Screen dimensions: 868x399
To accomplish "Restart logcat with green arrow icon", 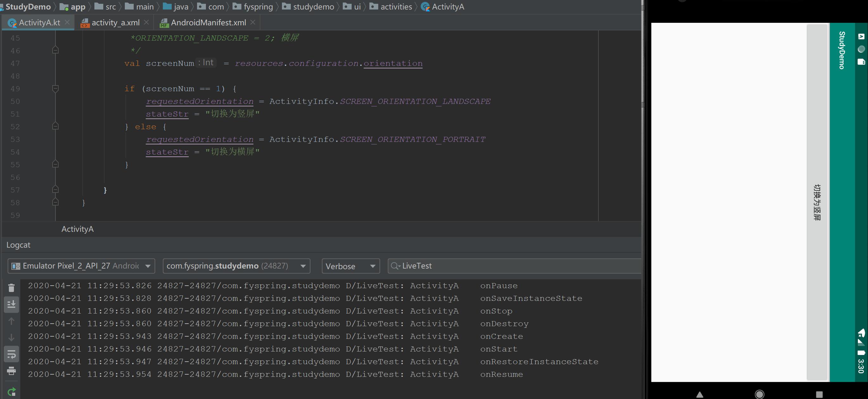I will click(x=11, y=392).
